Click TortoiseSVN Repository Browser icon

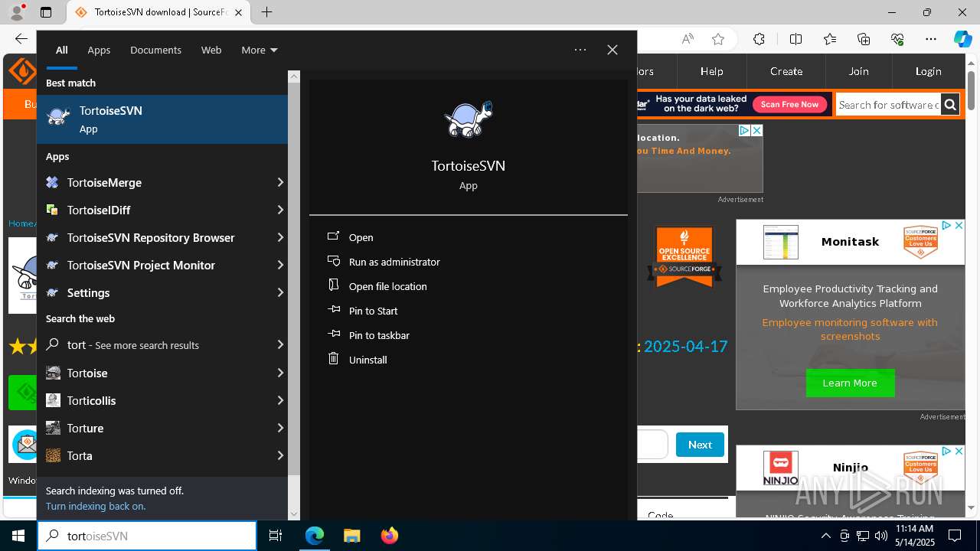[52, 237]
